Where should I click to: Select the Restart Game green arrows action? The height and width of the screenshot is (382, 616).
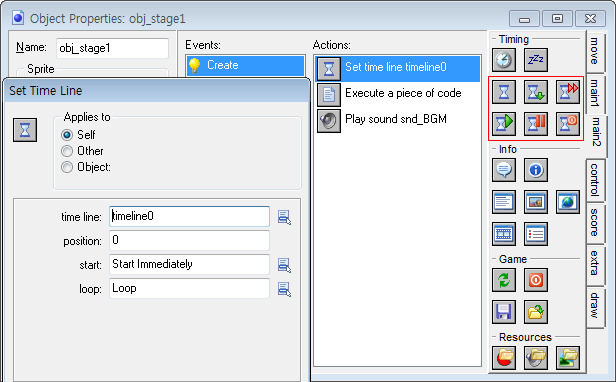[x=504, y=280]
